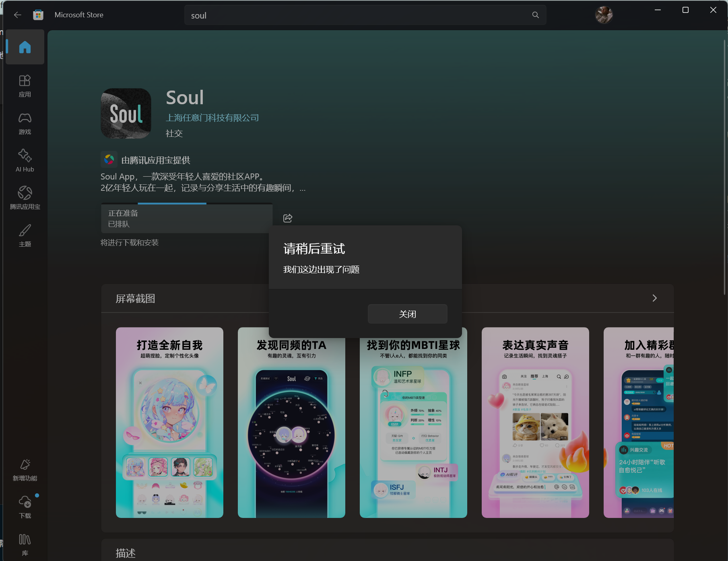Go to the Home tab
The image size is (728, 561).
tap(25, 47)
